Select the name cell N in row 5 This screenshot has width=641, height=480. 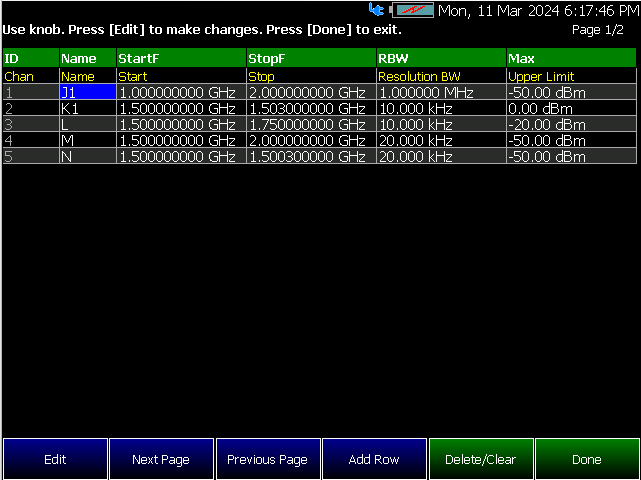[88, 156]
